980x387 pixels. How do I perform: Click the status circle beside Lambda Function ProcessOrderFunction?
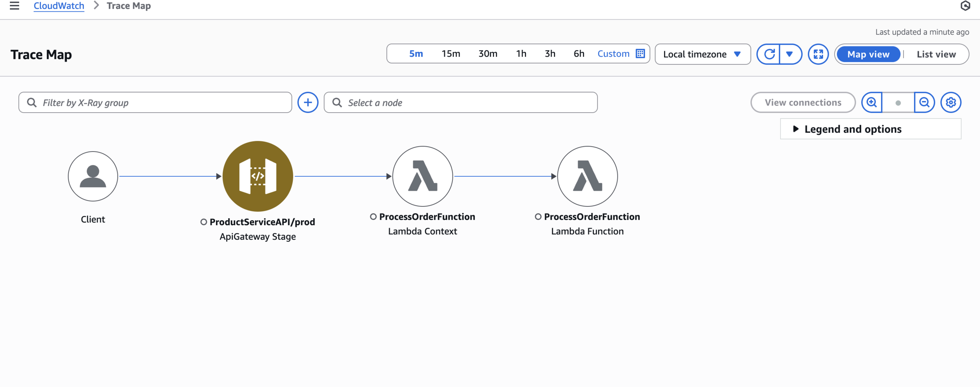click(x=538, y=217)
